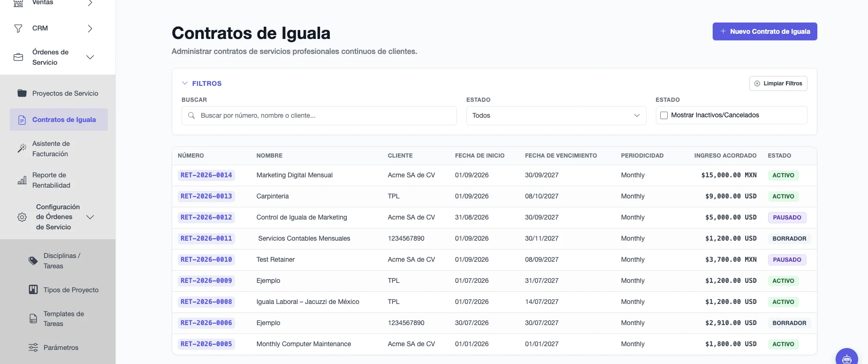
Task: Collapse the Filtros section chevron
Action: (x=184, y=83)
